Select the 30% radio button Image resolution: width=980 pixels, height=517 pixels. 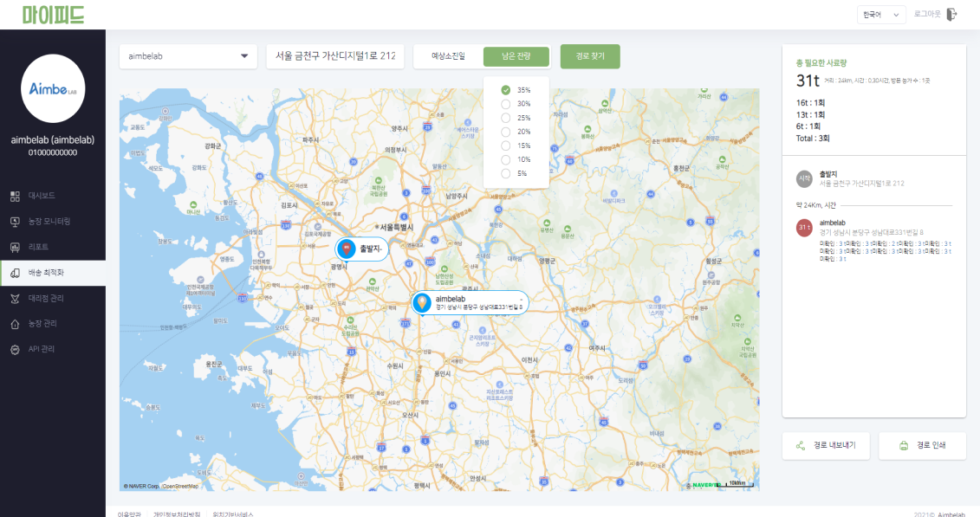pyautogui.click(x=506, y=104)
